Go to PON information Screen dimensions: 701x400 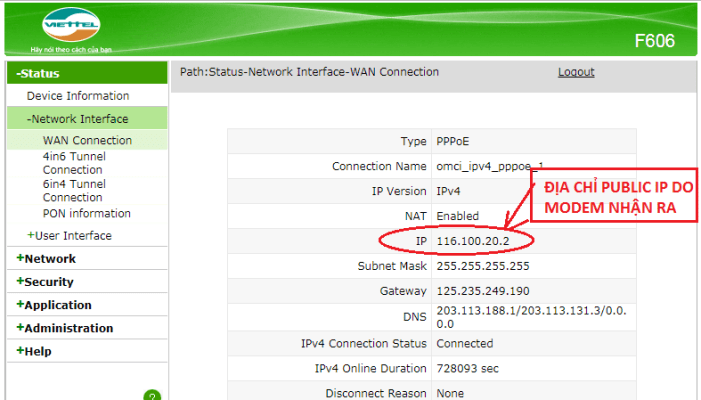(x=86, y=213)
